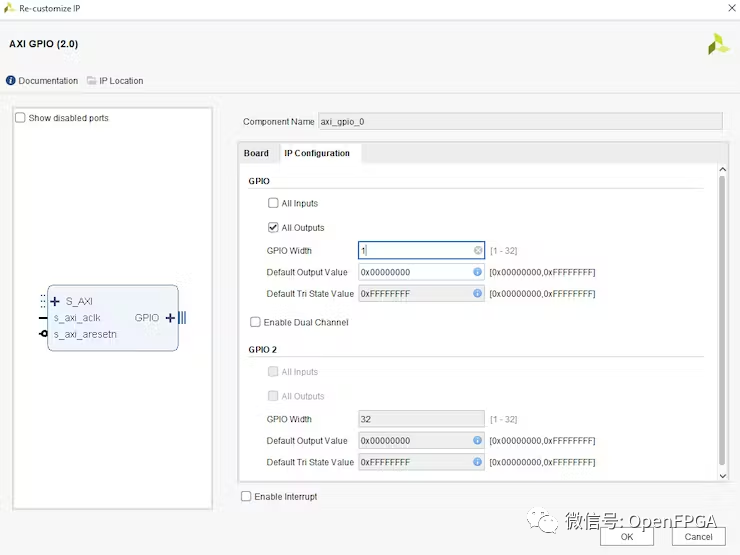The width and height of the screenshot is (740, 555).
Task: Select the IP Configuration tab
Action: point(317,154)
